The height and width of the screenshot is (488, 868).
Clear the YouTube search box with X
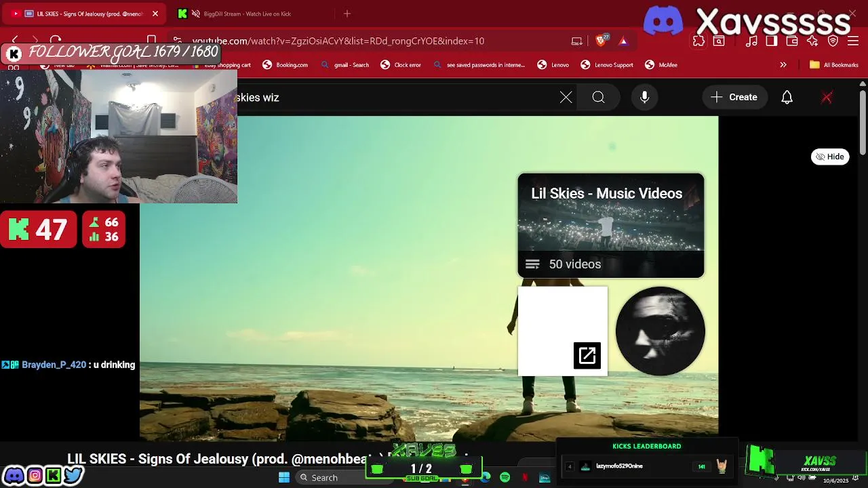pyautogui.click(x=566, y=98)
